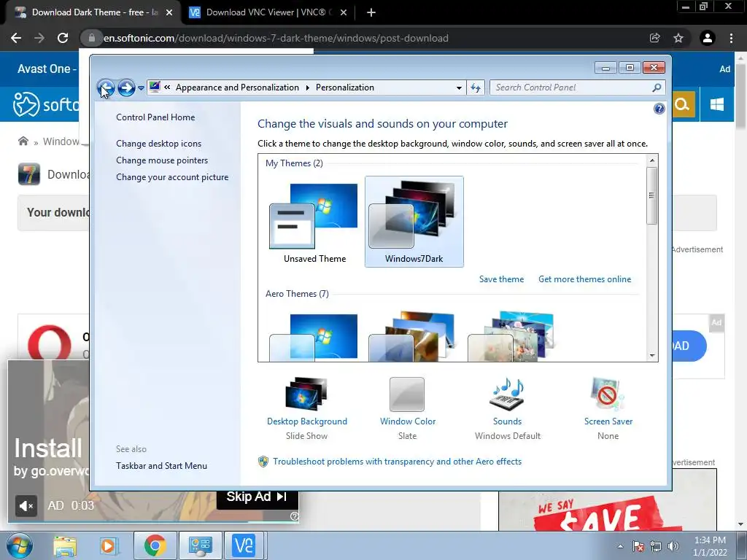The image size is (747, 560).
Task: Troubleshoot transparency and Aero effects link
Action: tap(397, 462)
